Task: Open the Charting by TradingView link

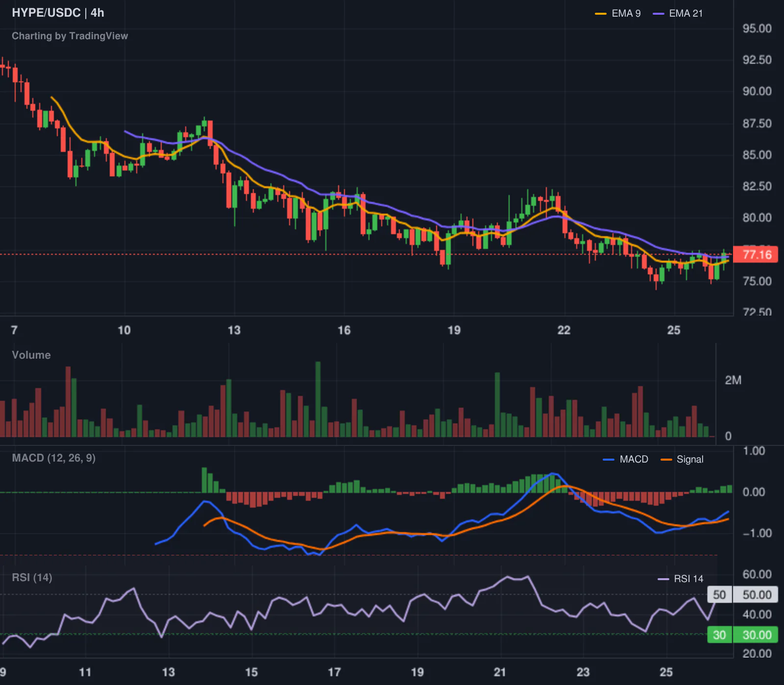Action: [70, 36]
